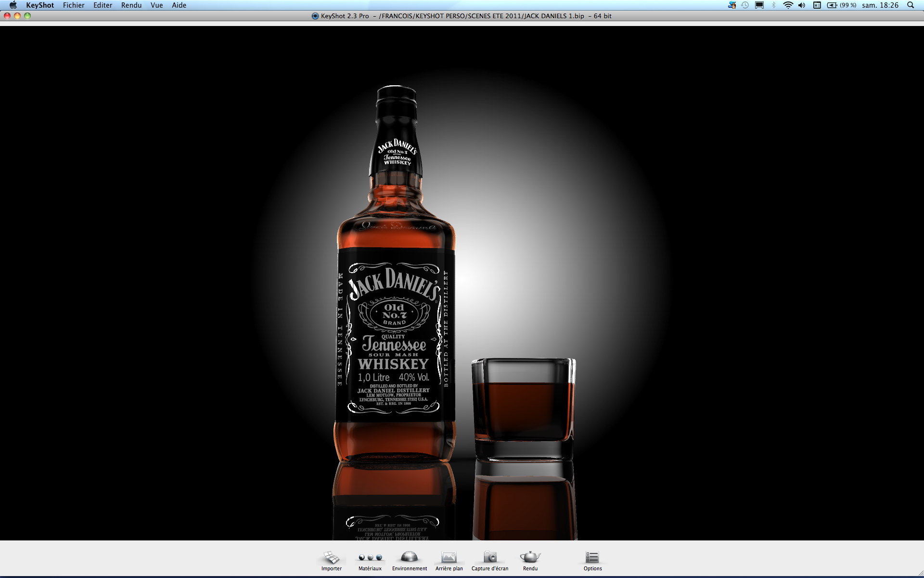Screen dimensions: 924x578
Task: Open the Vue menu
Action: pos(156,5)
